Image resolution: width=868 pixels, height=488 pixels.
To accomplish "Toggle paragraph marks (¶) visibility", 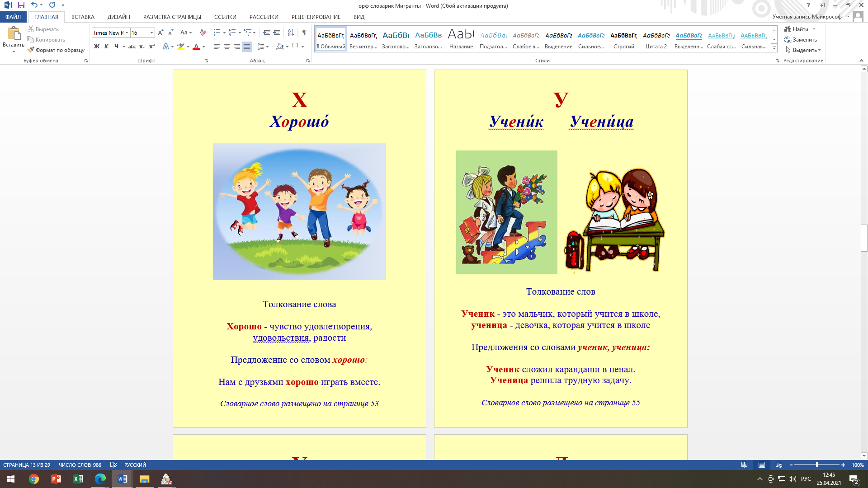I will [x=305, y=33].
